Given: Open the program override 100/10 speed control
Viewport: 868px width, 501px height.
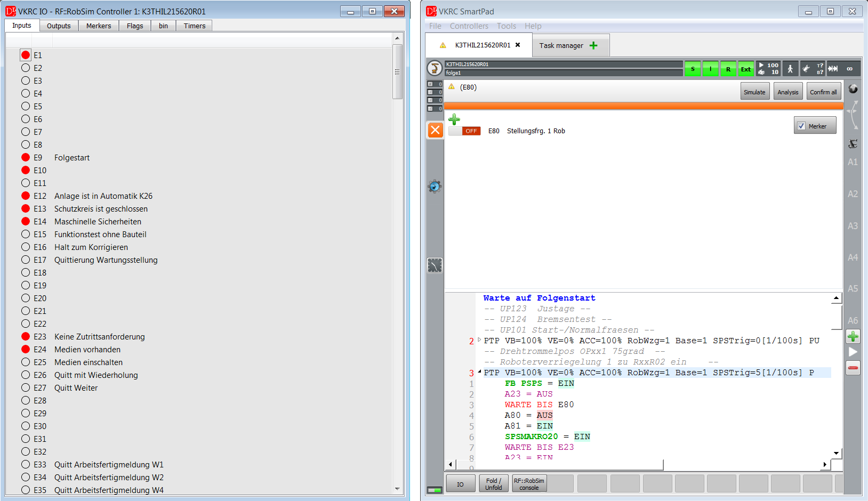Looking at the screenshot, I should point(768,69).
